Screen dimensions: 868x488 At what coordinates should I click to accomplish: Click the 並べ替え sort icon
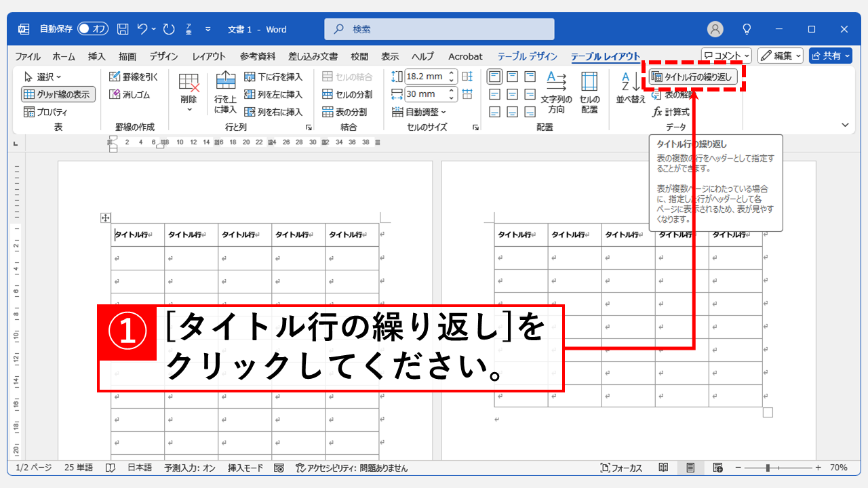pyautogui.click(x=631, y=88)
